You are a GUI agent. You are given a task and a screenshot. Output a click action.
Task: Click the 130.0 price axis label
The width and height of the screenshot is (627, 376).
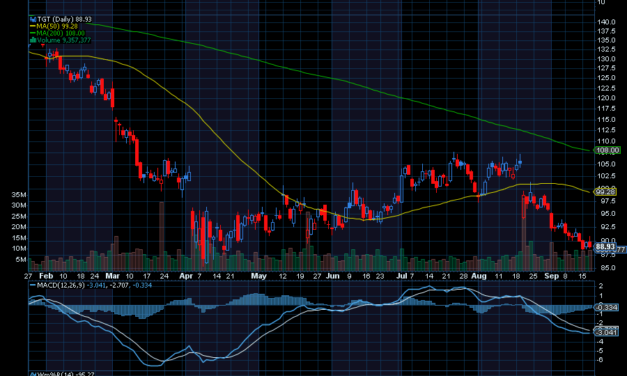pos(607,59)
